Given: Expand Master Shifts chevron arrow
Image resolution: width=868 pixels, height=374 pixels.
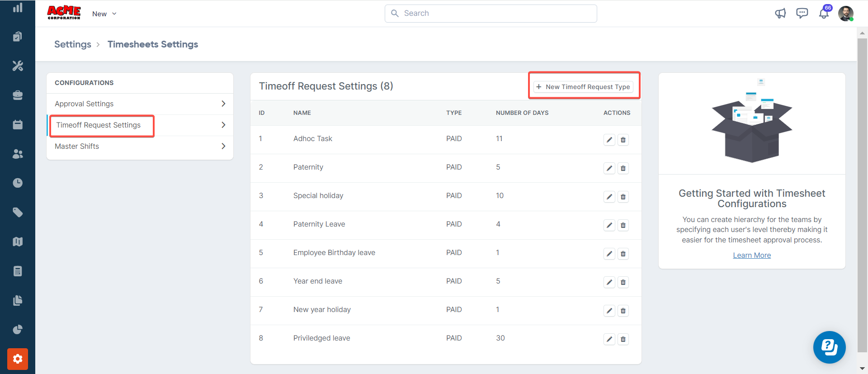Looking at the screenshot, I should pos(223,146).
